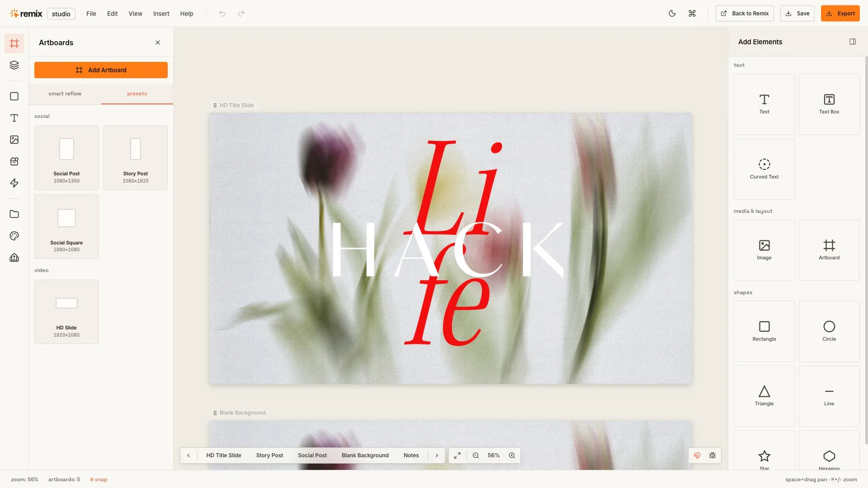The height and width of the screenshot is (488, 868).
Task: Open the color palette icon
Action: coord(14,236)
